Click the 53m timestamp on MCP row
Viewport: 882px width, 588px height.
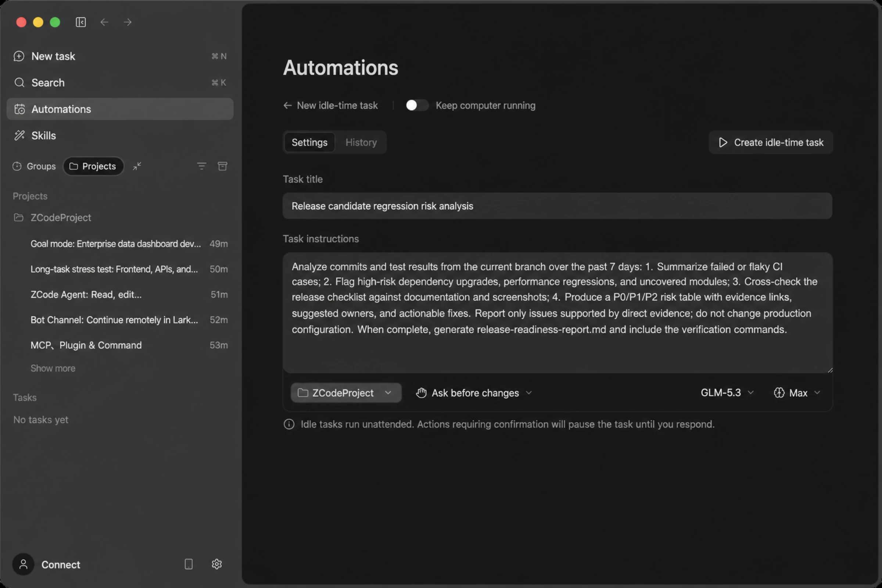219,345
